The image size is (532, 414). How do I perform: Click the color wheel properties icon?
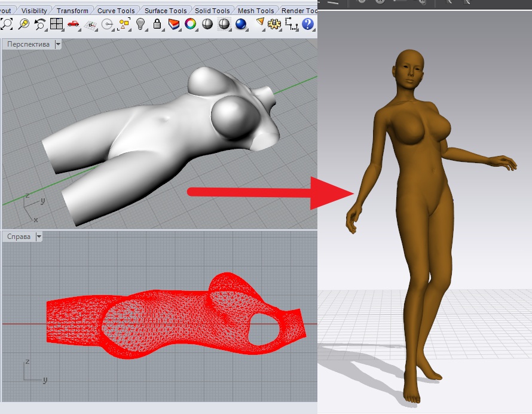coord(190,24)
